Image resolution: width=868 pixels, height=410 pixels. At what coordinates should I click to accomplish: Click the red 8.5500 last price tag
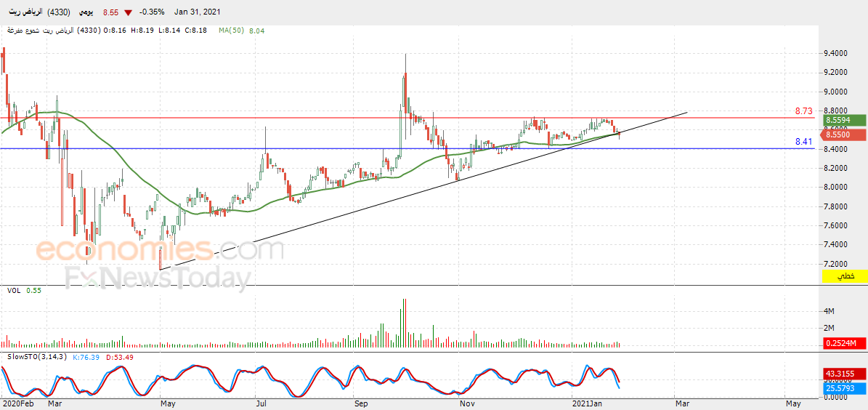[845, 134]
